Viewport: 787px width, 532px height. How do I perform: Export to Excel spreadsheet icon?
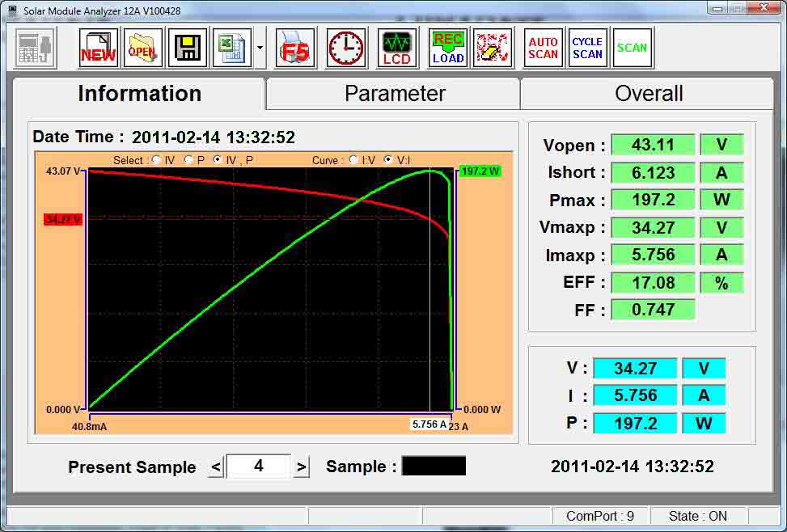(232, 49)
